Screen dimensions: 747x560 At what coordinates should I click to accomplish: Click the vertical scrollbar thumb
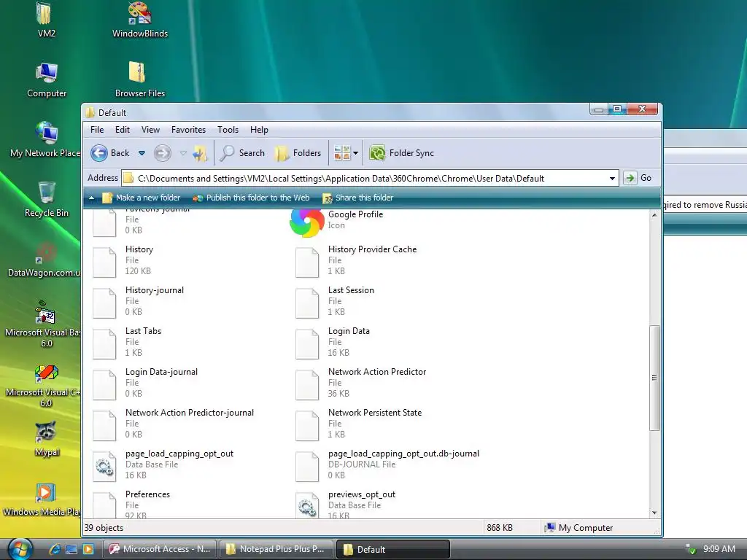point(654,378)
